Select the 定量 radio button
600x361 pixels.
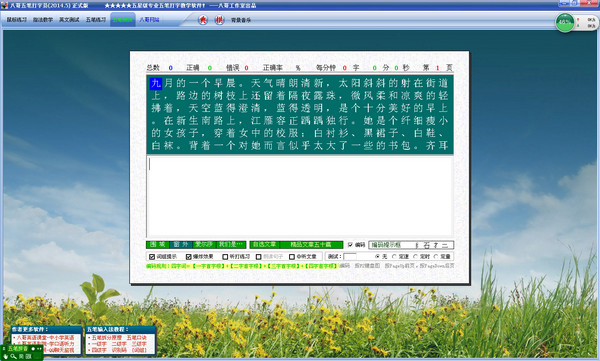[x=436, y=256]
